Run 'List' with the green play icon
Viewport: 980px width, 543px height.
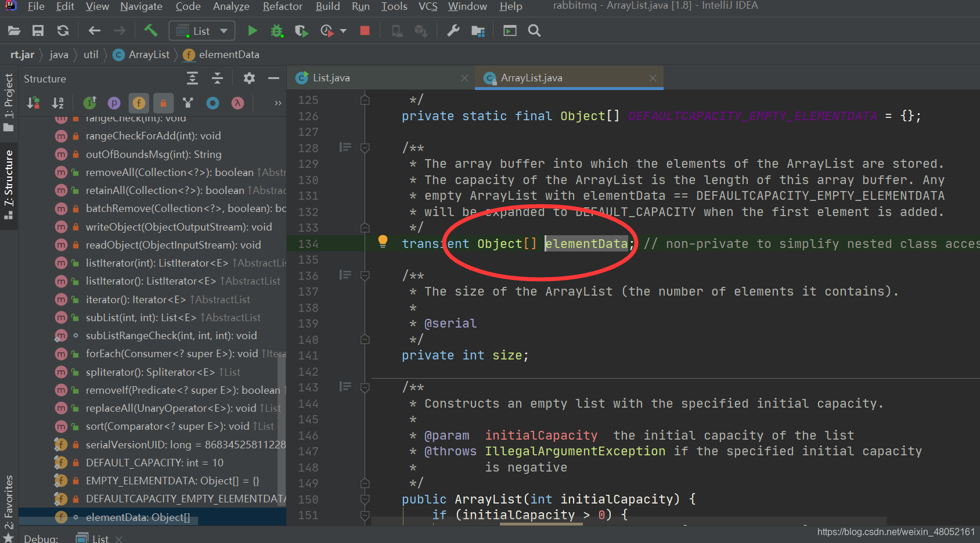[x=253, y=31]
